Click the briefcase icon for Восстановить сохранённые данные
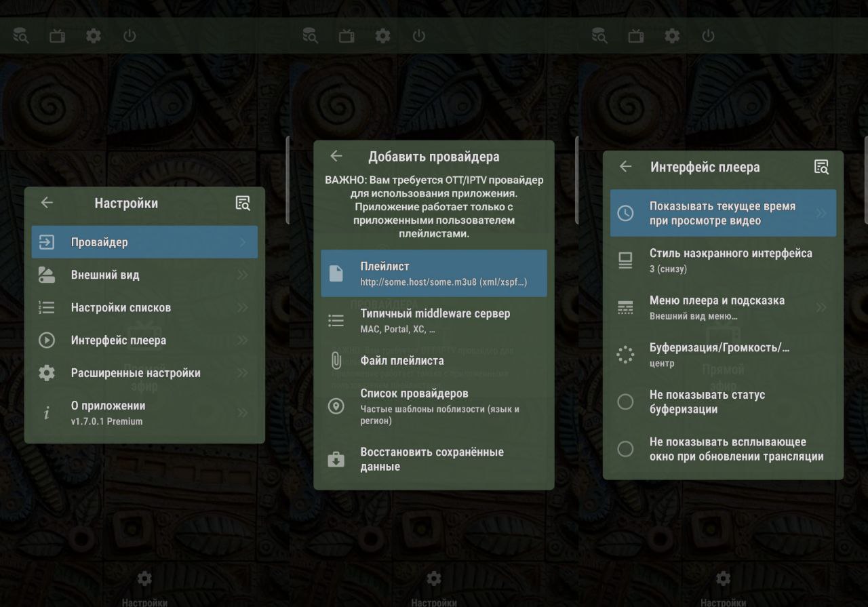The image size is (868, 607). tap(336, 460)
